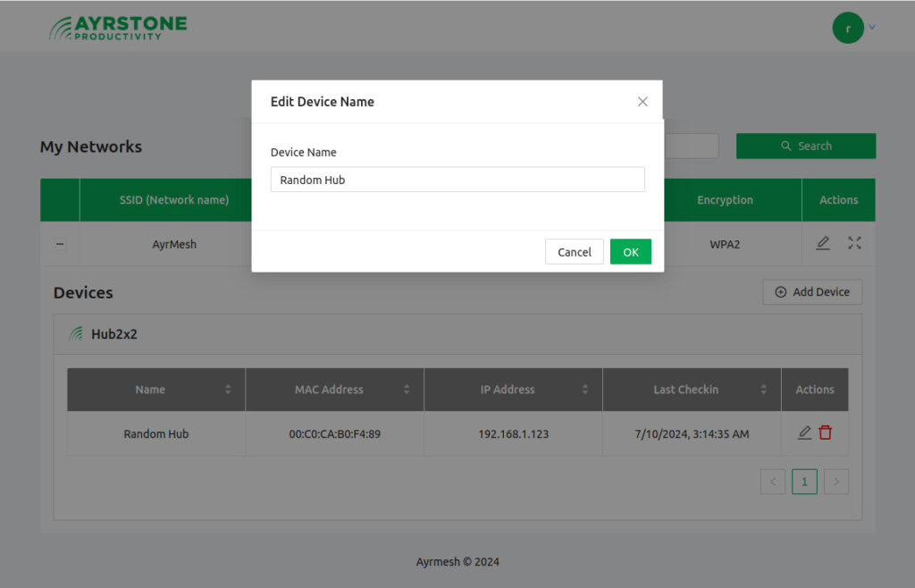
Task: Edit the AyrMesh network pencil icon
Action: click(x=823, y=243)
